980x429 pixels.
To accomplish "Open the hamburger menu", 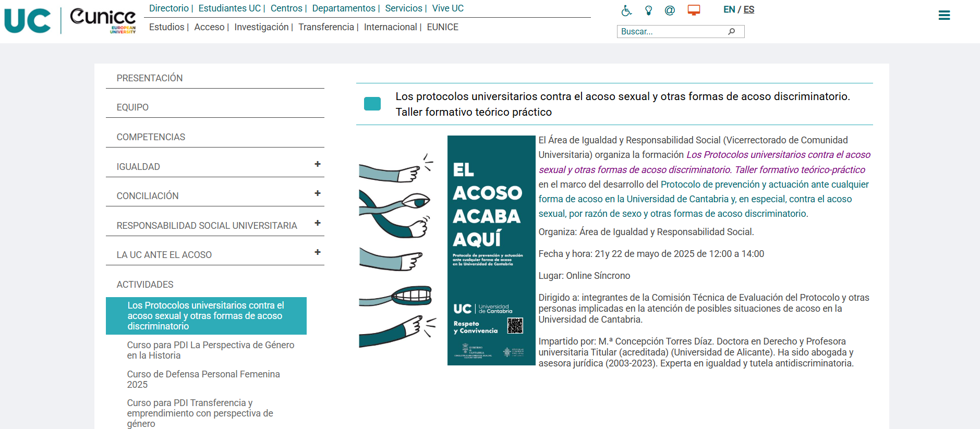I will (x=943, y=16).
